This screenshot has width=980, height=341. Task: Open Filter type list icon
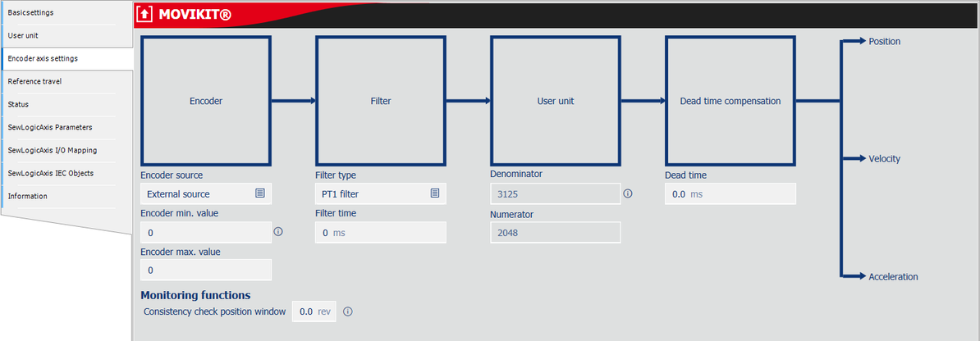[435, 193]
